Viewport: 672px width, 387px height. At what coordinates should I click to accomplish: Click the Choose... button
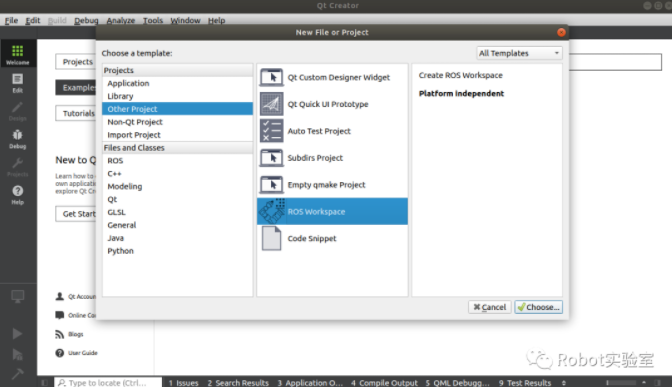coord(539,307)
